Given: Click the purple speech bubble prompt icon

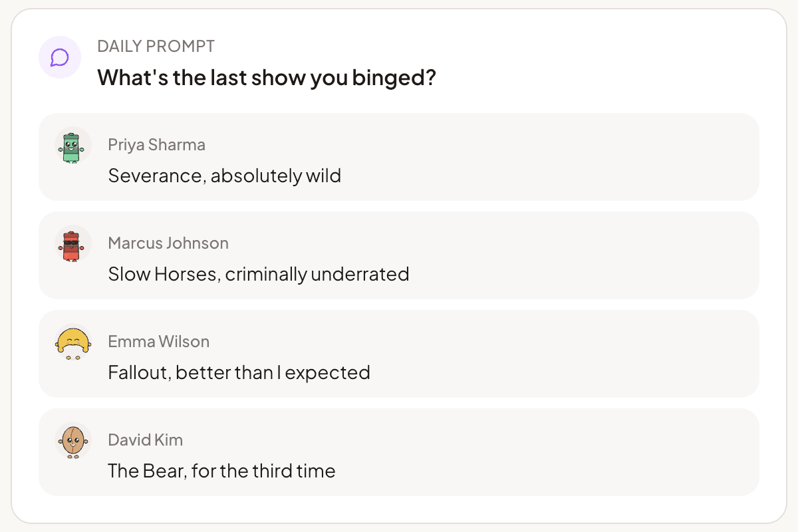Looking at the screenshot, I should [60, 57].
